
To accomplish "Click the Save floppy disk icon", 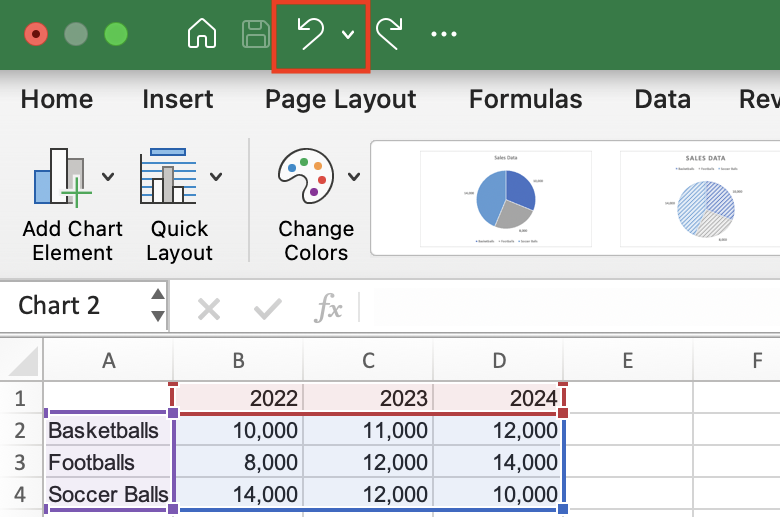I will pyautogui.click(x=256, y=34).
